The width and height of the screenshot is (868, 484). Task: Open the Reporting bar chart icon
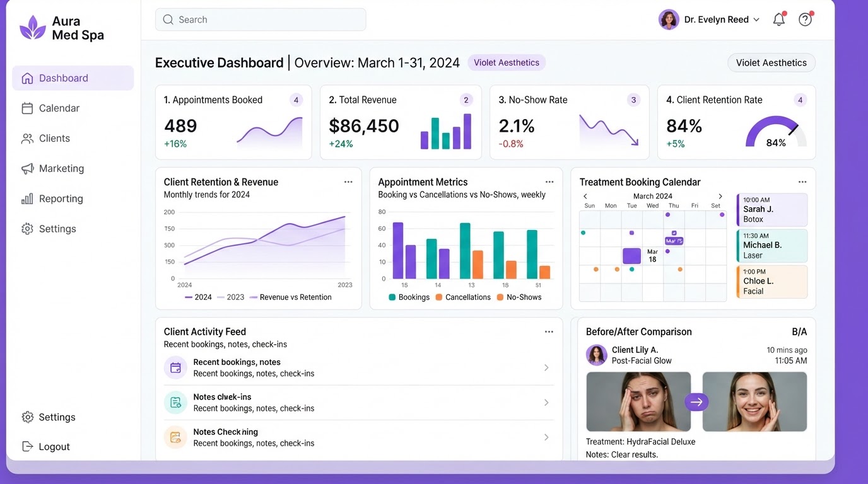tap(27, 199)
